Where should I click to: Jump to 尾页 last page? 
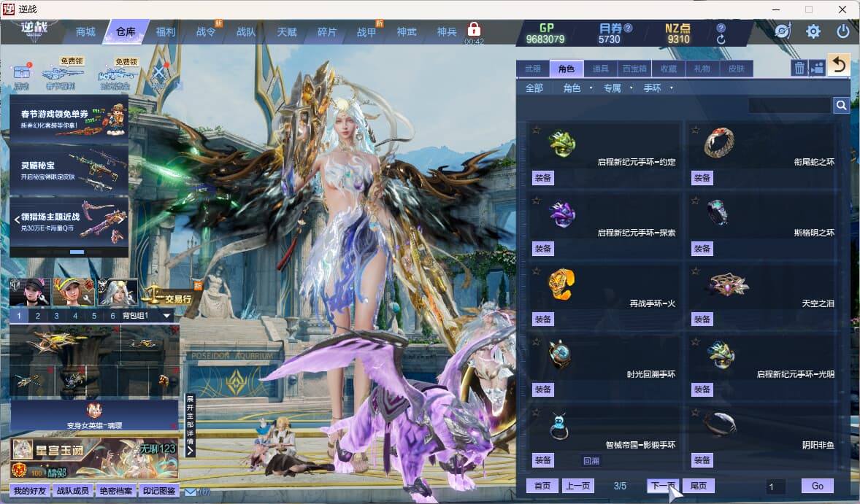(x=699, y=486)
